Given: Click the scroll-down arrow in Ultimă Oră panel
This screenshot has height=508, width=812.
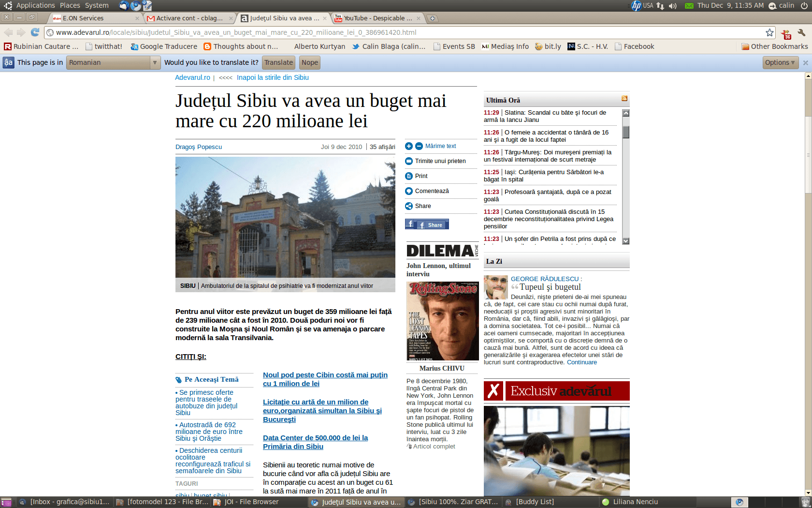Looking at the screenshot, I should click(625, 240).
